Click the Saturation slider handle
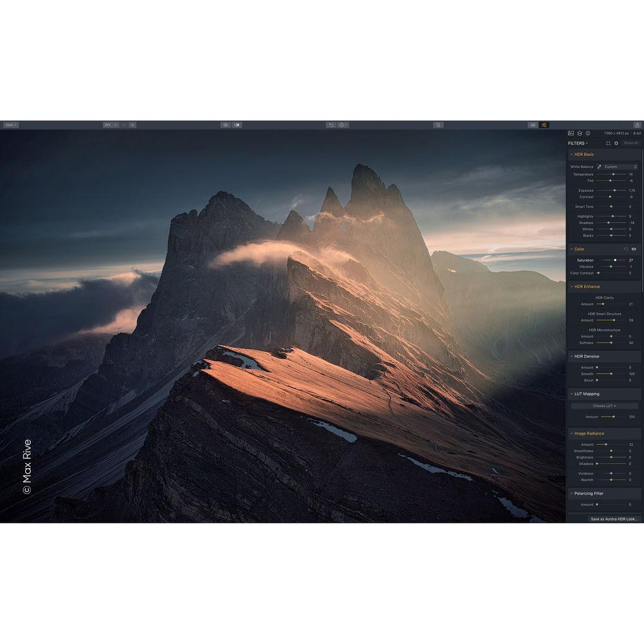 pos(616,260)
